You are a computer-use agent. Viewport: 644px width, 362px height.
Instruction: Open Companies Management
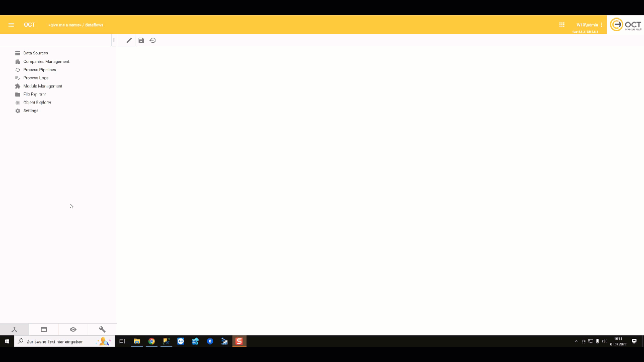pyautogui.click(x=46, y=61)
